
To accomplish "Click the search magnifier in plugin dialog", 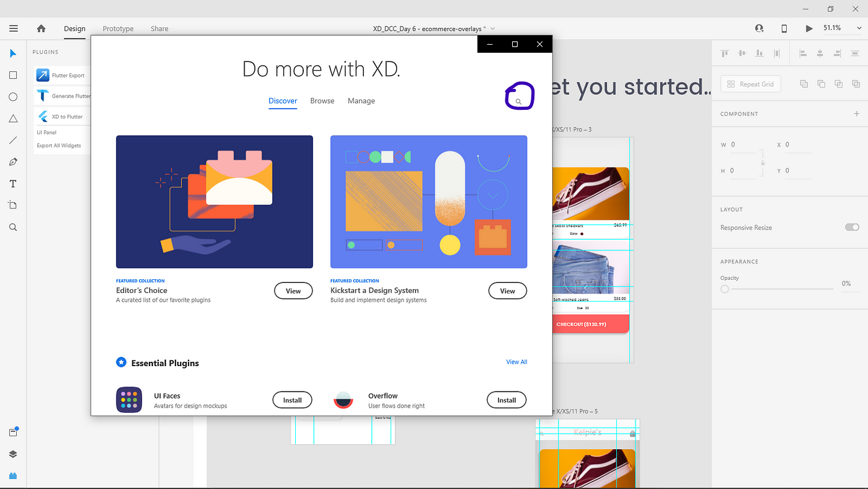I will pos(519,101).
